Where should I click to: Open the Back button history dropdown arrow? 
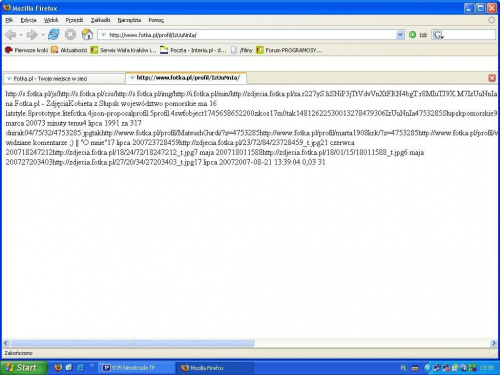[21, 35]
